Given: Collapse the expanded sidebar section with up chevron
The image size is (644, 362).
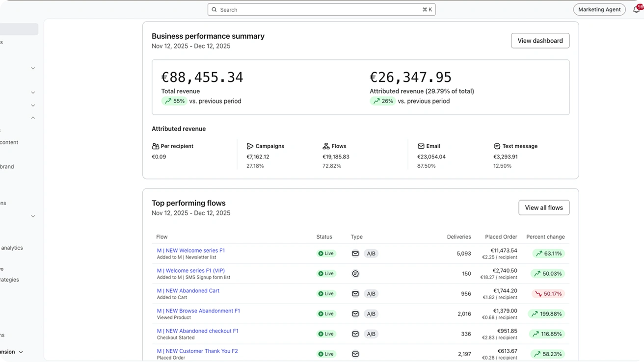Looking at the screenshot, I should point(33,118).
